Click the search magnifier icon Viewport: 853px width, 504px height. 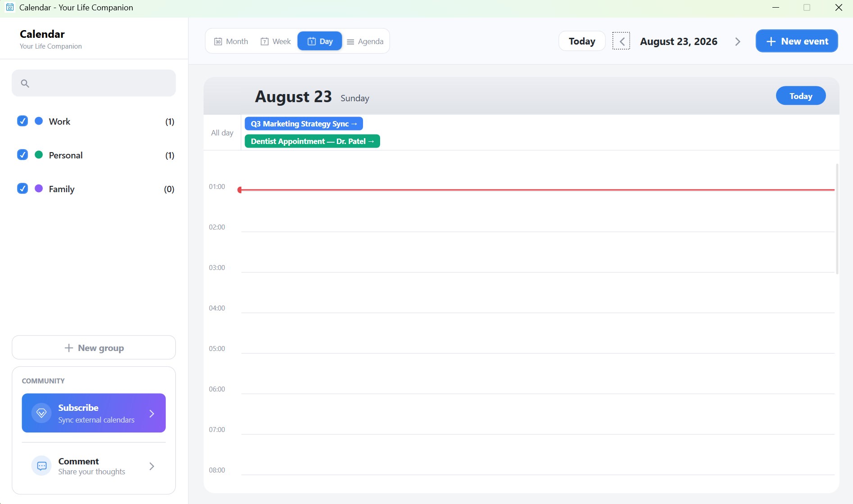(x=25, y=83)
